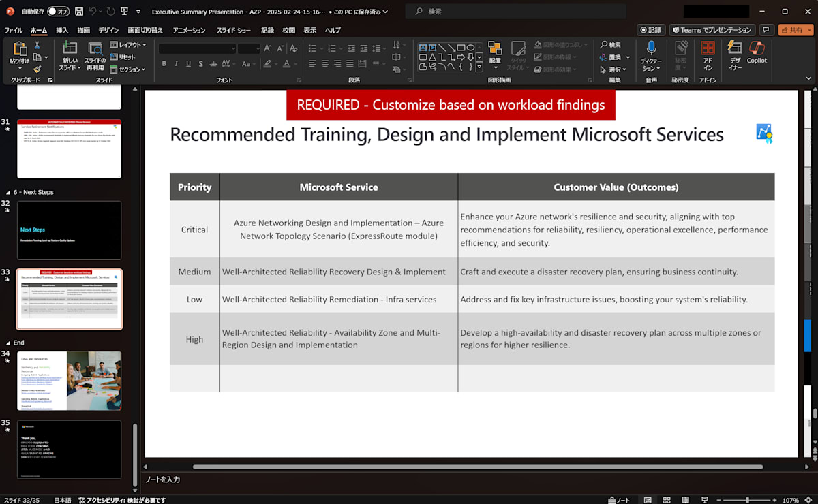Select slide 34 thumbnail in the pane
The height and width of the screenshot is (504, 818).
coord(69,381)
